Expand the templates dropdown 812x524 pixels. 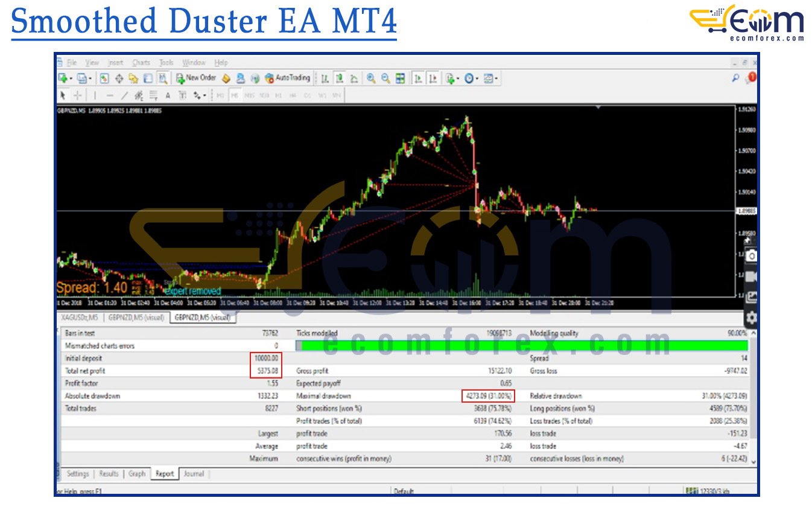pos(497,78)
